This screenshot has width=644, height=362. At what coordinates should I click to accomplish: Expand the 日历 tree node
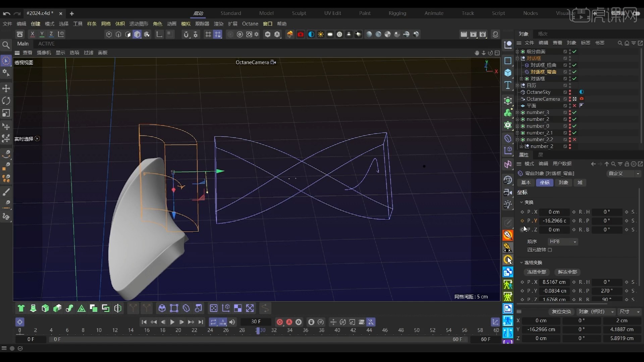click(x=517, y=85)
